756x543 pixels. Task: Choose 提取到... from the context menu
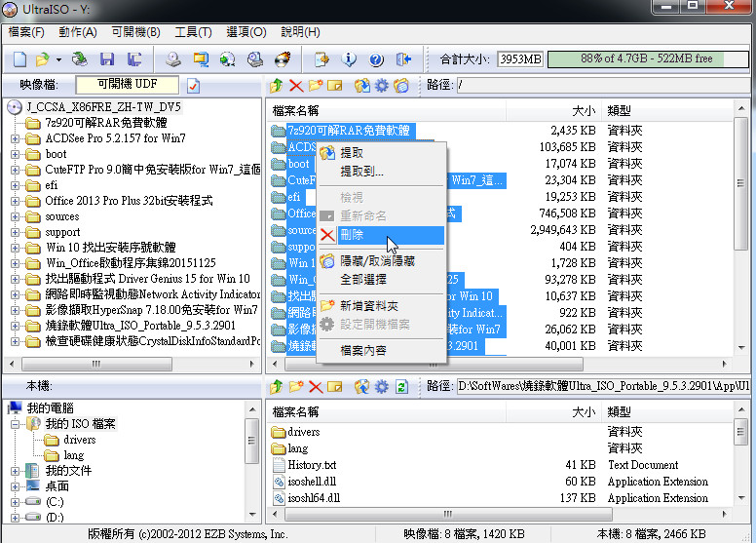pos(381,172)
